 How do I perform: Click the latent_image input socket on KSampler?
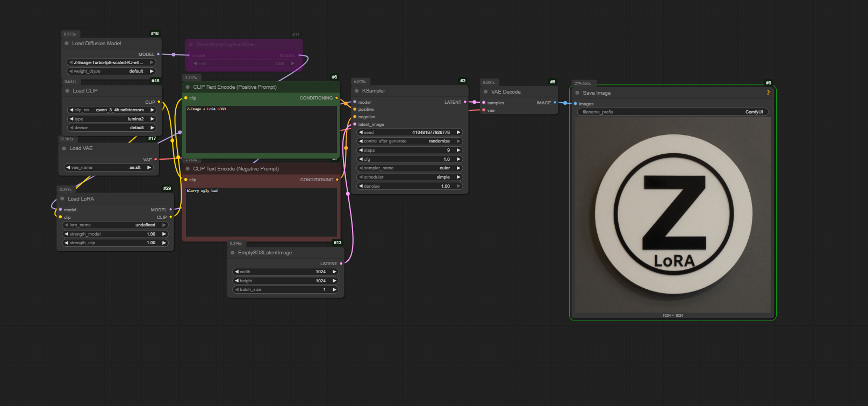355,124
